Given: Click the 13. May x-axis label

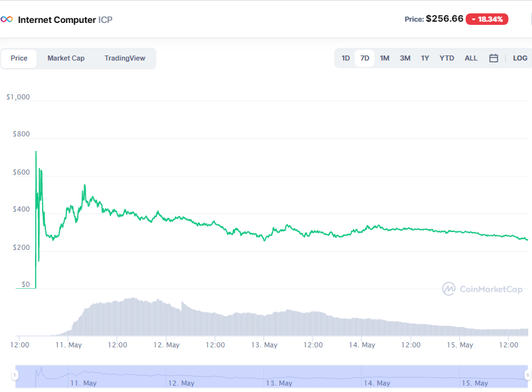Looking at the screenshot, I should pyautogui.click(x=264, y=345).
